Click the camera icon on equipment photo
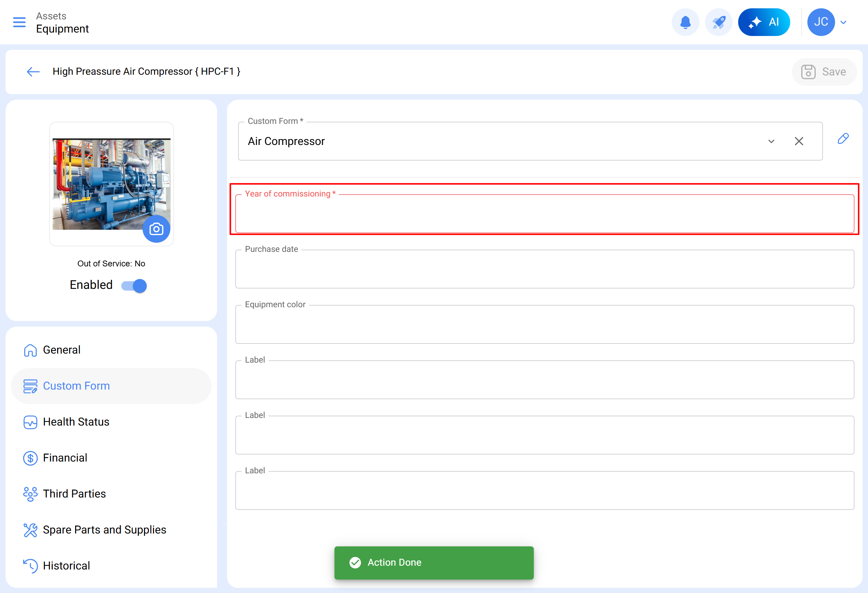The width and height of the screenshot is (868, 593). (x=156, y=229)
